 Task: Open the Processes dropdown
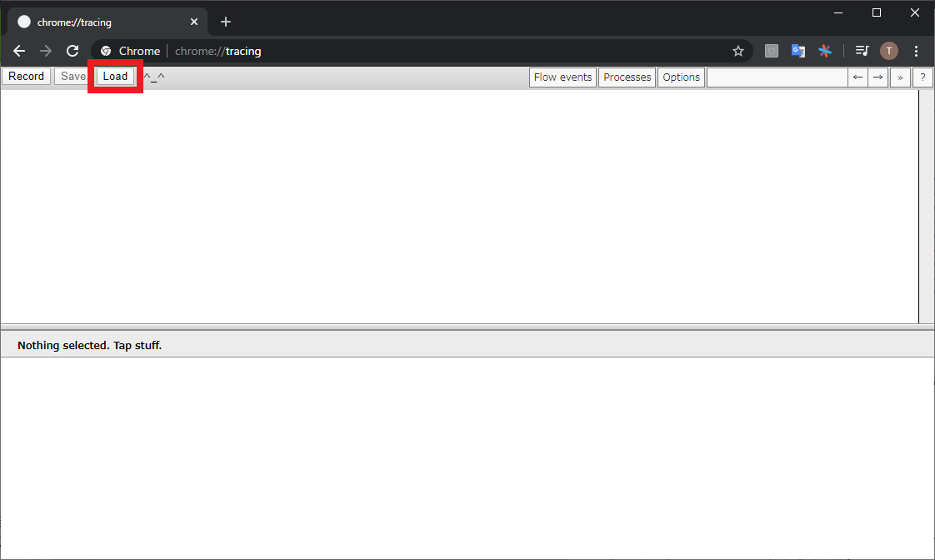click(x=627, y=77)
